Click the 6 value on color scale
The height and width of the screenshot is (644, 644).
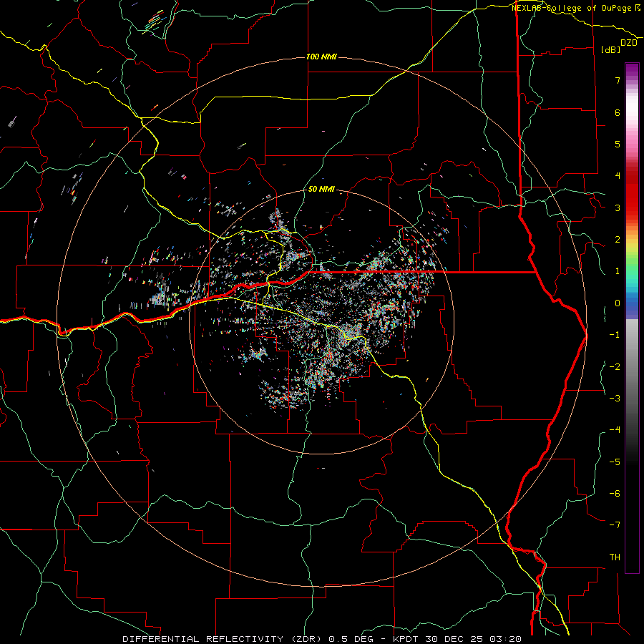(618, 112)
